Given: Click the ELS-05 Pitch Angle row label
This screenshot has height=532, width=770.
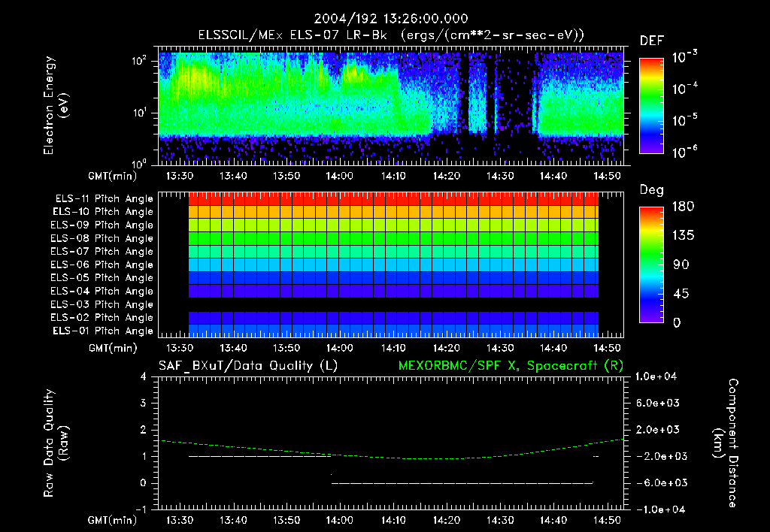Looking at the screenshot, I should (x=102, y=278).
